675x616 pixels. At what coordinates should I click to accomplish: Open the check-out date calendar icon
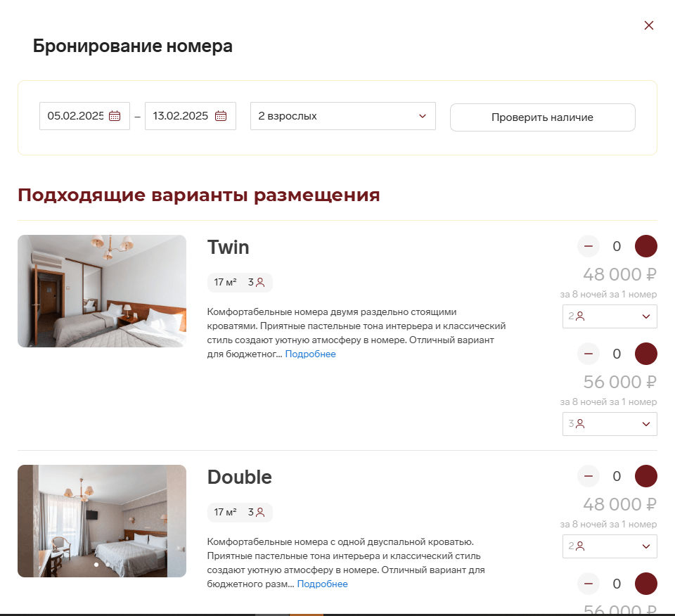click(221, 116)
